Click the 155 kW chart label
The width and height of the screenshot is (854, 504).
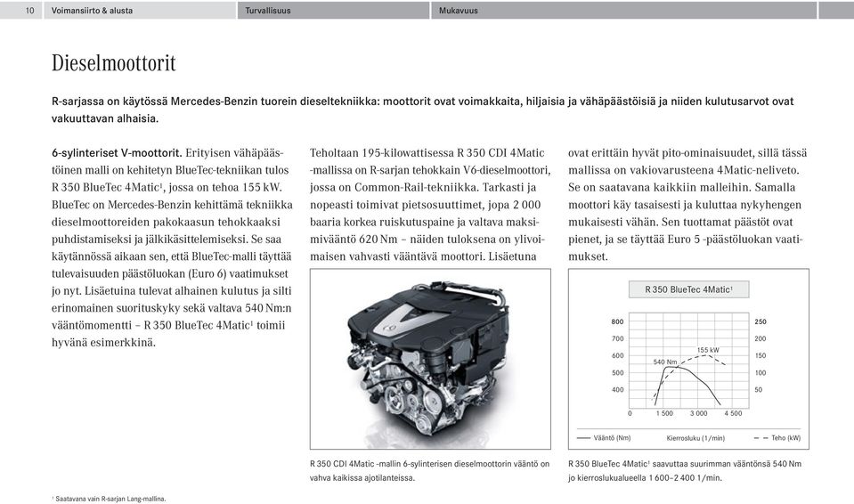(x=708, y=350)
